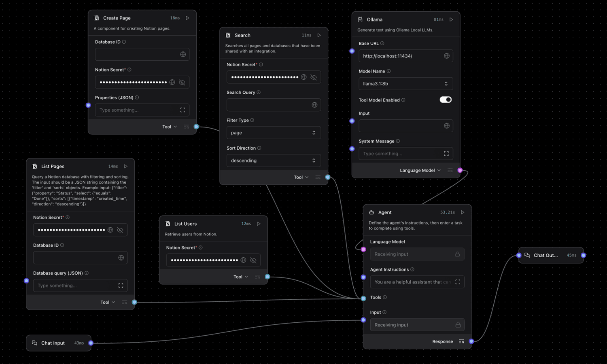
Task: Click the globe icon in Search Query field
Action: tap(314, 105)
